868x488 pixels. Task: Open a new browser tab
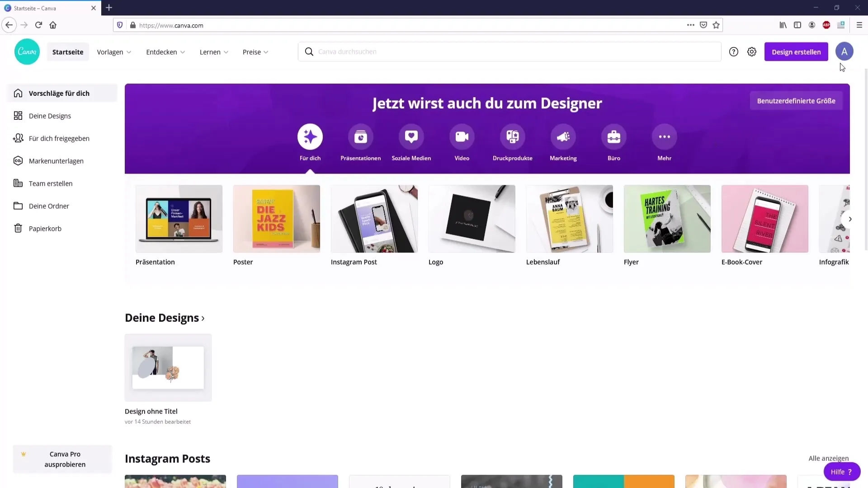pos(109,8)
